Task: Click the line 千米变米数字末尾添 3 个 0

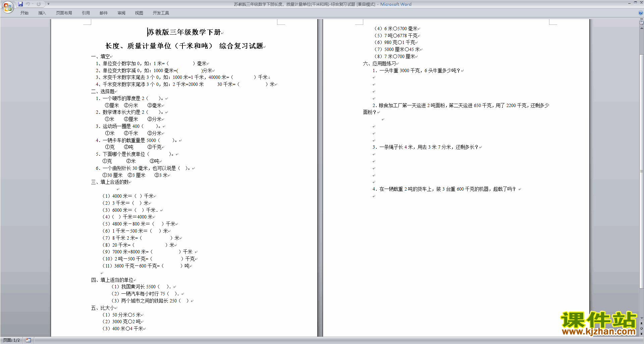Action: click(x=185, y=84)
